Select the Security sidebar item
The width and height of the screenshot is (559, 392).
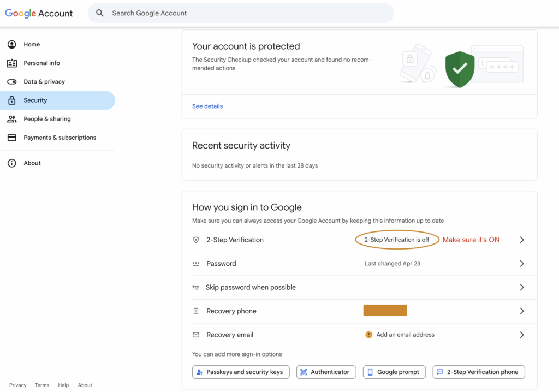pyautogui.click(x=57, y=100)
